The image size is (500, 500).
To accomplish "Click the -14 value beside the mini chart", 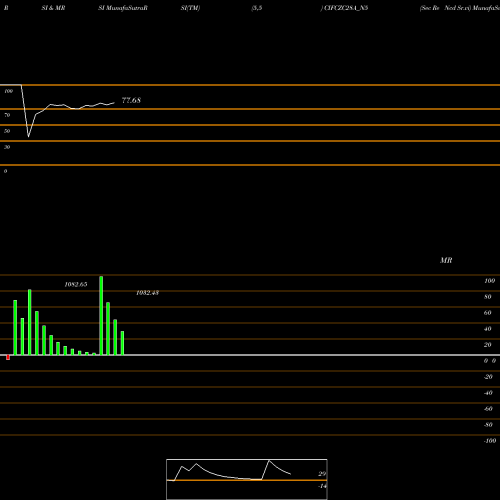I will 322,486.
